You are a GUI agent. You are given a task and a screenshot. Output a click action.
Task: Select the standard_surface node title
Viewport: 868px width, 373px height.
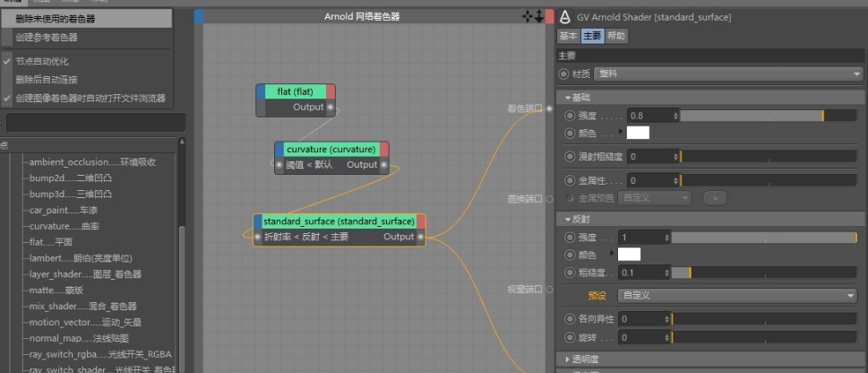tap(339, 221)
